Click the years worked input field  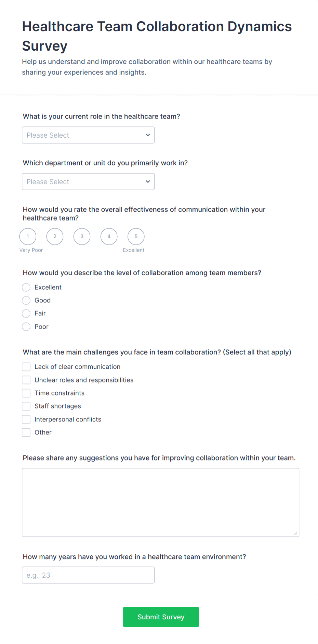[x=88, y=575]
